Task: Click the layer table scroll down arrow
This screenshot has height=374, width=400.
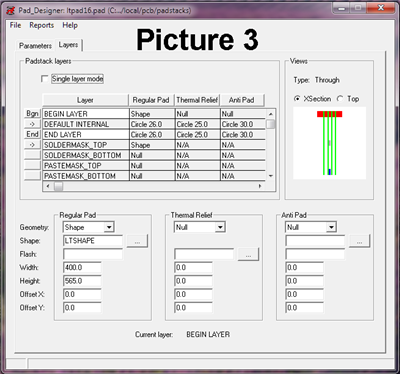Action: [x=271, y=176]
